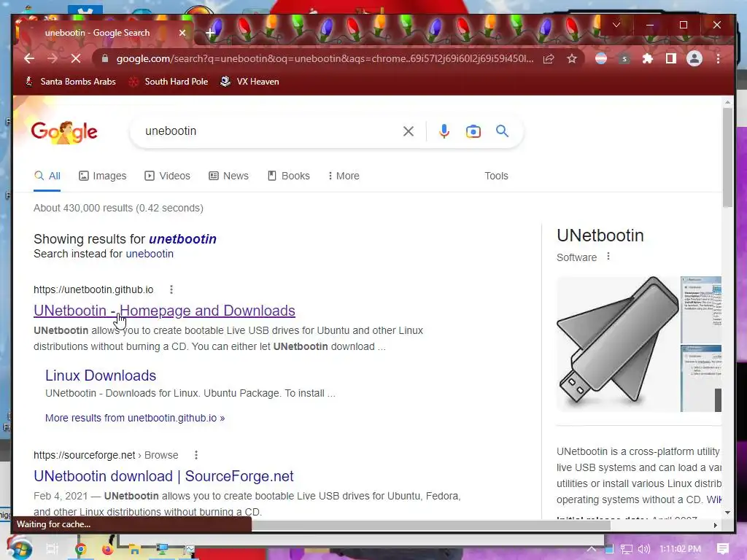Screen dimensions: 747x560
Task: Open the South Hard Pole bookmark
Action: click(x=169, y=82)
